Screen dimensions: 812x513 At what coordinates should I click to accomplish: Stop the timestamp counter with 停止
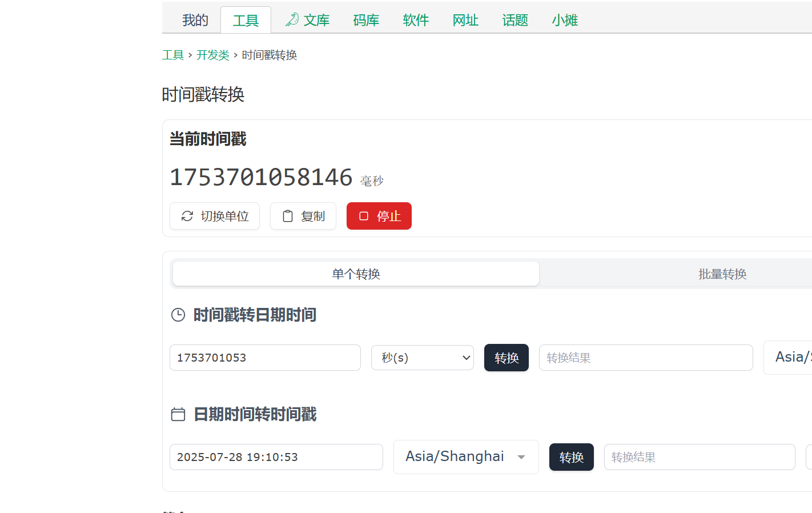379,216
